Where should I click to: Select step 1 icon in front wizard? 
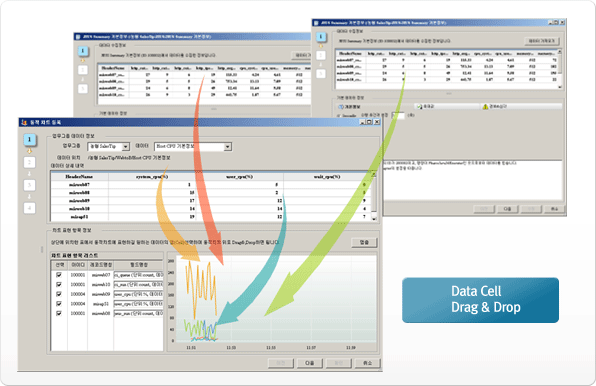pos(29,140)
